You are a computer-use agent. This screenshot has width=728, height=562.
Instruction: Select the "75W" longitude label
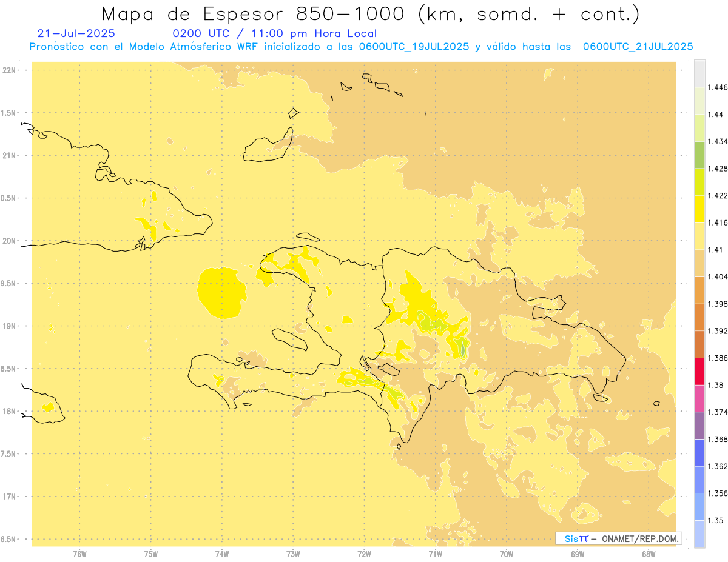tap(151, 554)
